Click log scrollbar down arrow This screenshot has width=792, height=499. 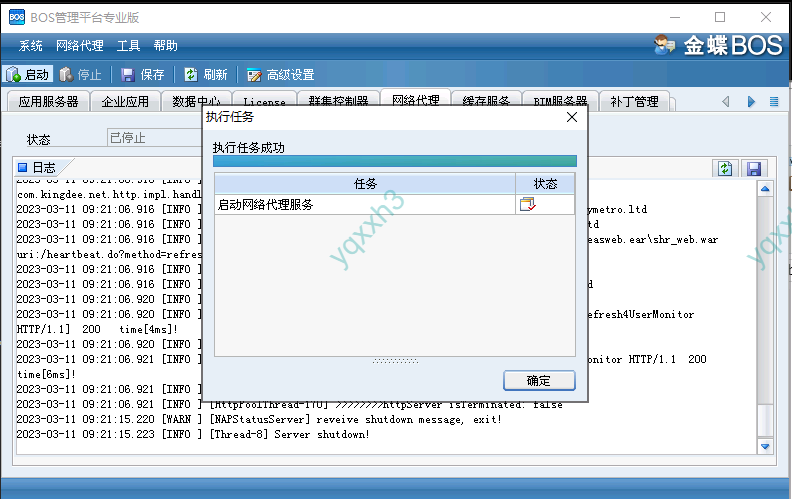pos(765,446)
